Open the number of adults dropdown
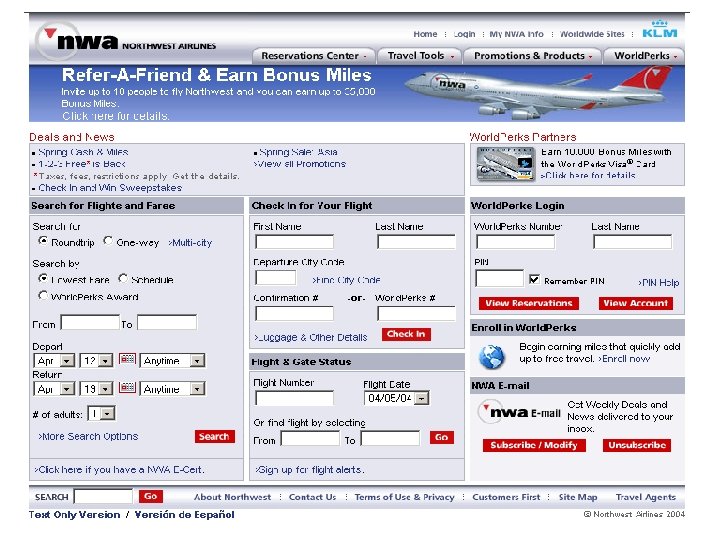 click(x=101, y=414)
